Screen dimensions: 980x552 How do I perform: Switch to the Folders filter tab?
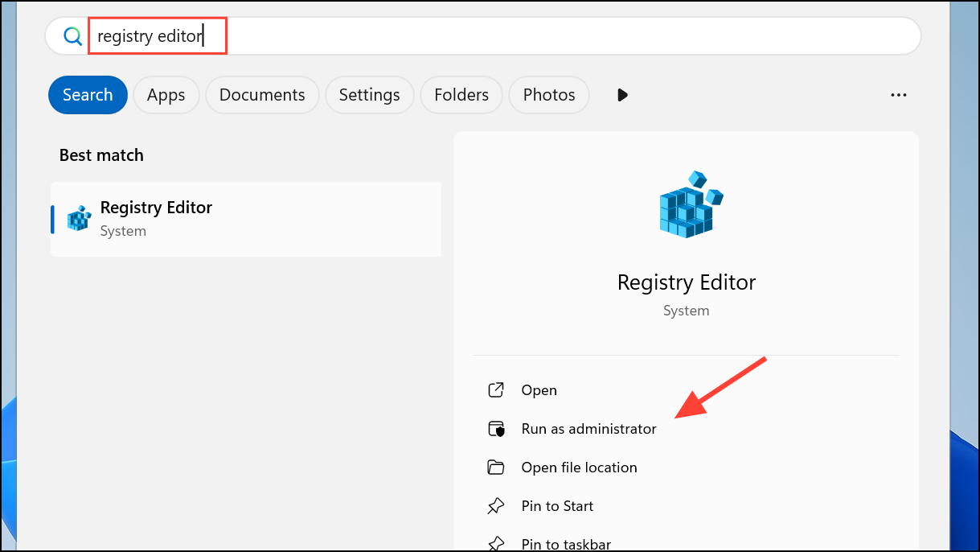point(461,95)
